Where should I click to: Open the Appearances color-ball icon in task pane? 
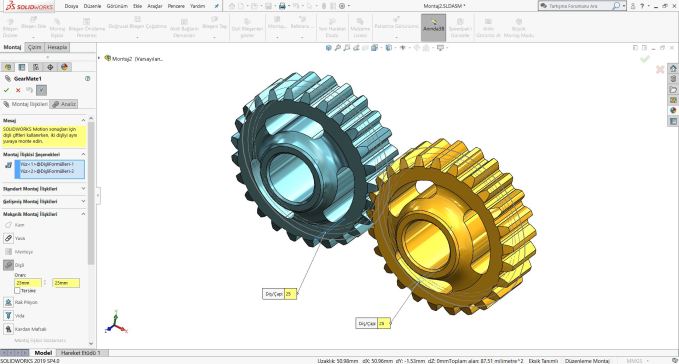pos(673,110)
